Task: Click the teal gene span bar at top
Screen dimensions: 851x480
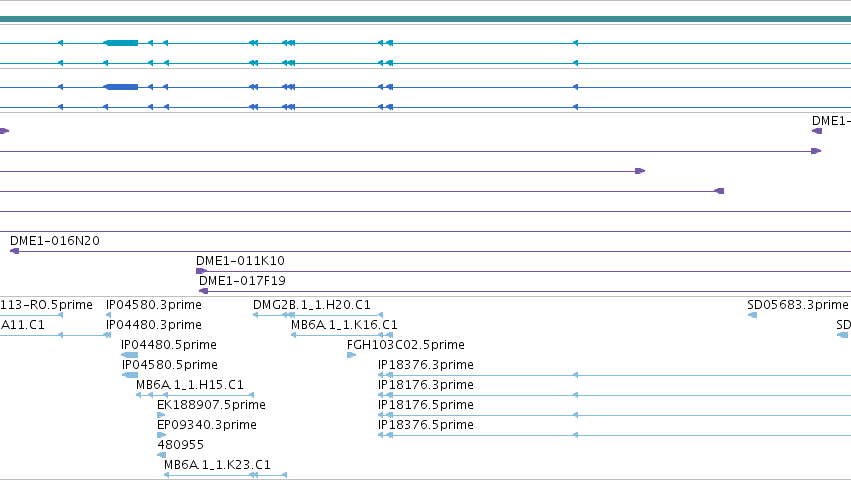Action: tap(426, 20)
